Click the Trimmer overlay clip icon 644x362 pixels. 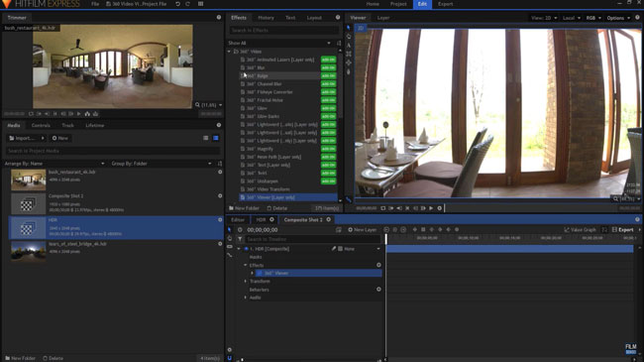[95, 114]
